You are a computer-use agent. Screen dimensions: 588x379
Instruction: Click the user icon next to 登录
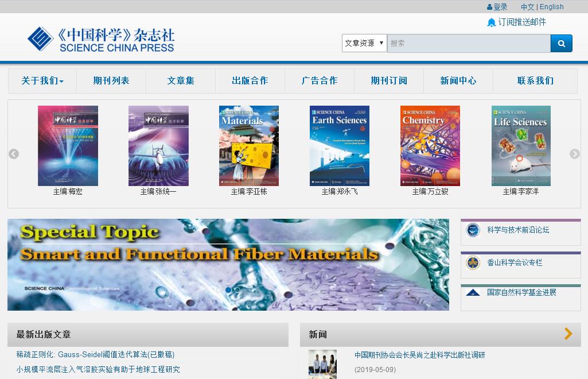click(489, 7)
